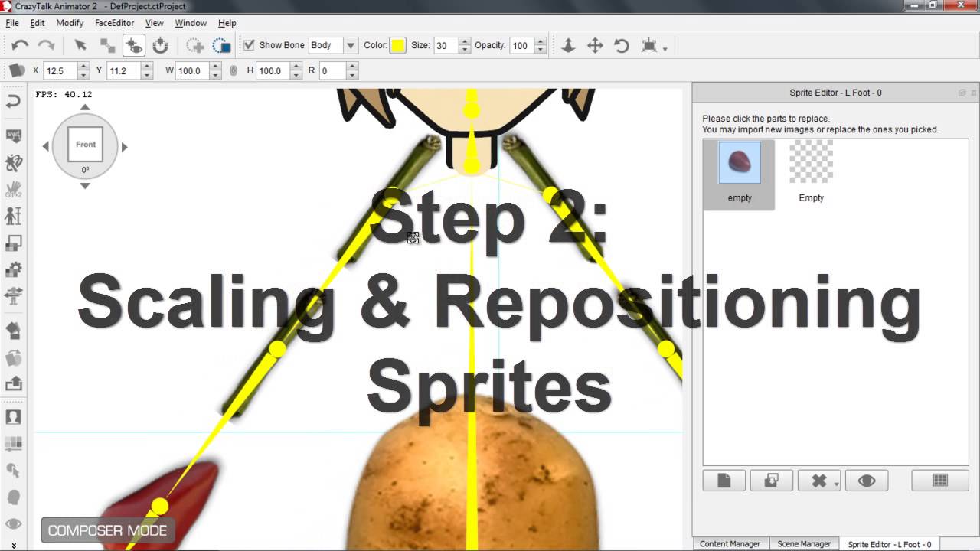980x551 pixels.
Task: Click the Front view angle box
Action: 85,145
